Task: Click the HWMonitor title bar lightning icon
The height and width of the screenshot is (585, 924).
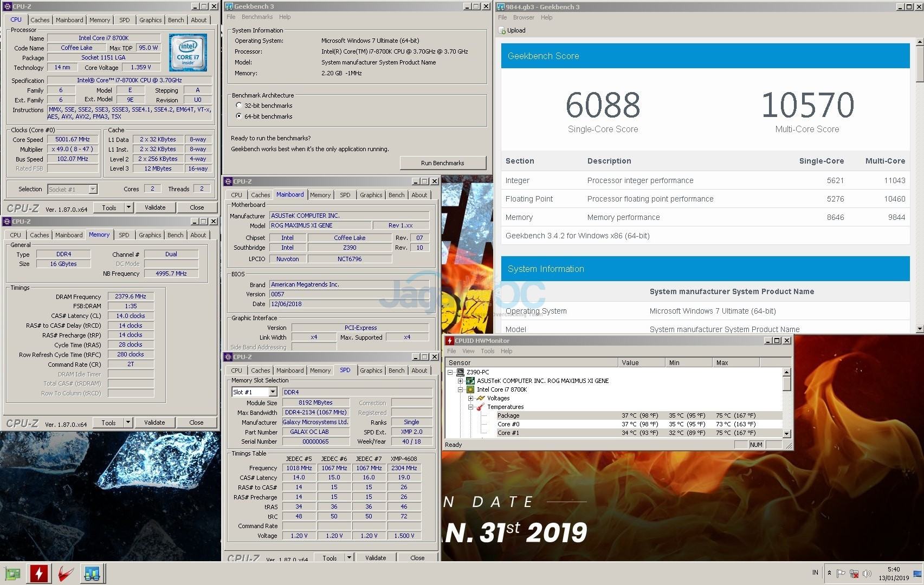Action: click(x=449, y=341)
